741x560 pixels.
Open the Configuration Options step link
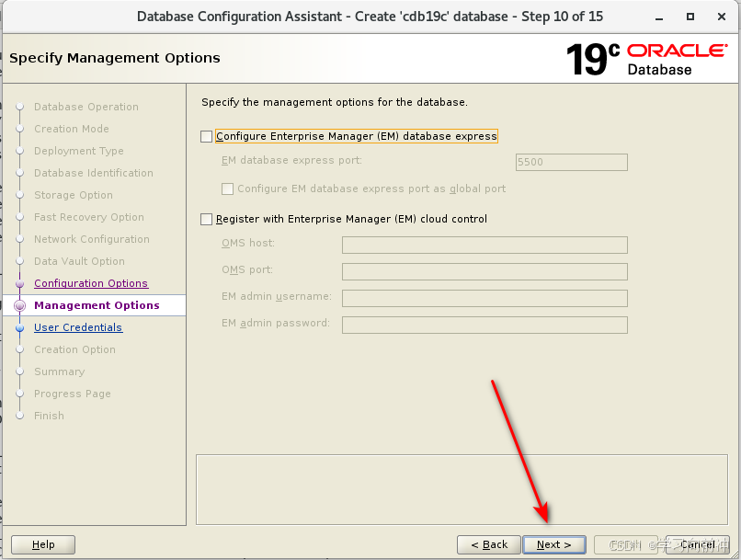90,283
